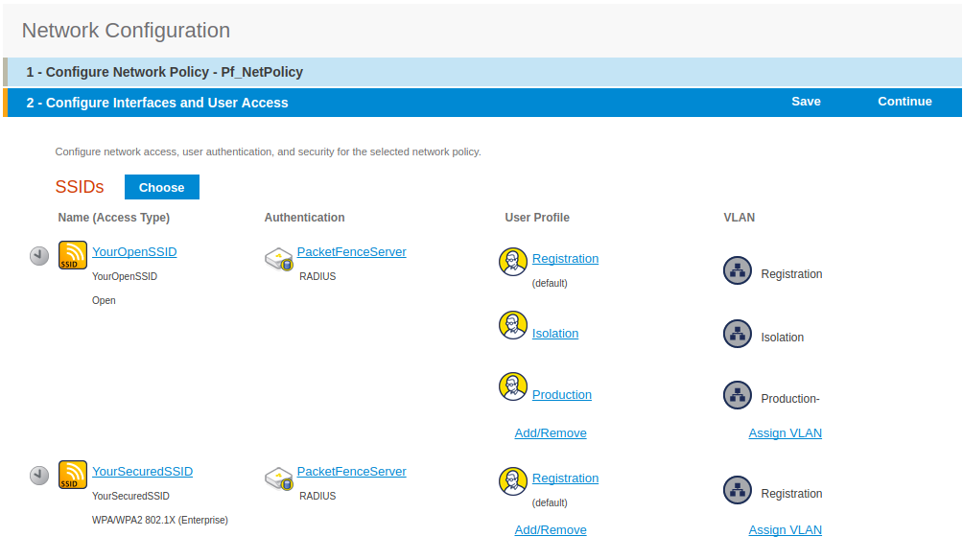
Task: Save the network configuration
Action: (806, 101)
